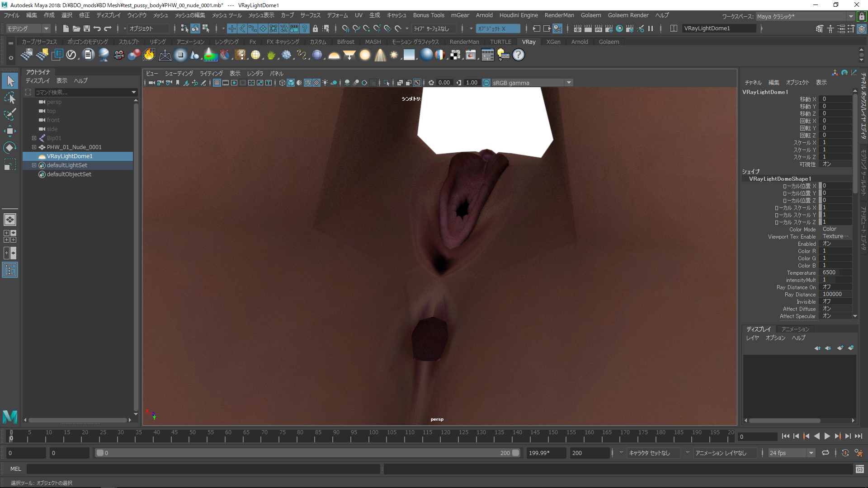Click the V-Ray dome light shelf icon

click(334, 55)
